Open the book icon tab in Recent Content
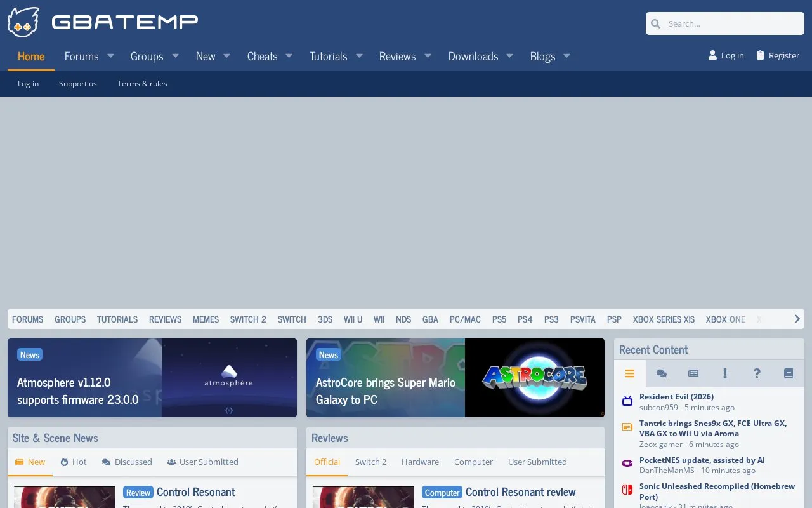Screen dimensions: 812x508 pyautogui.click(x=789, y=373)
